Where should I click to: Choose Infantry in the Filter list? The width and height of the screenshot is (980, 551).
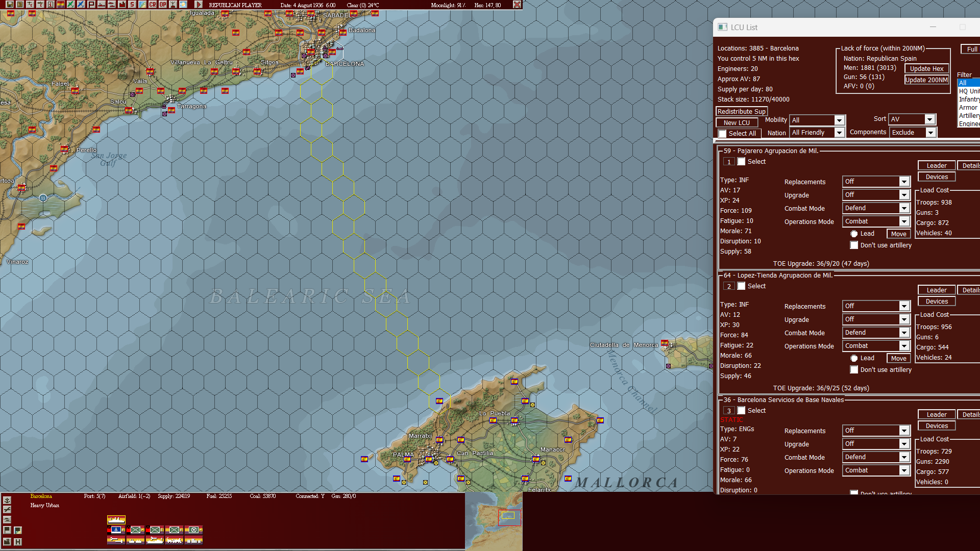[x=968, y=99]
